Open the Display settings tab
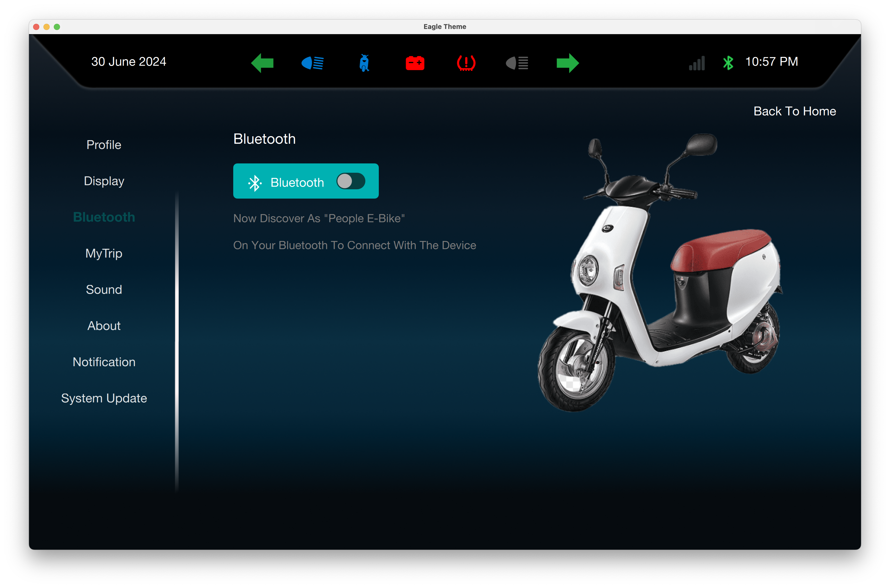This screenshot has height=588, width=890. click(104, 181)
